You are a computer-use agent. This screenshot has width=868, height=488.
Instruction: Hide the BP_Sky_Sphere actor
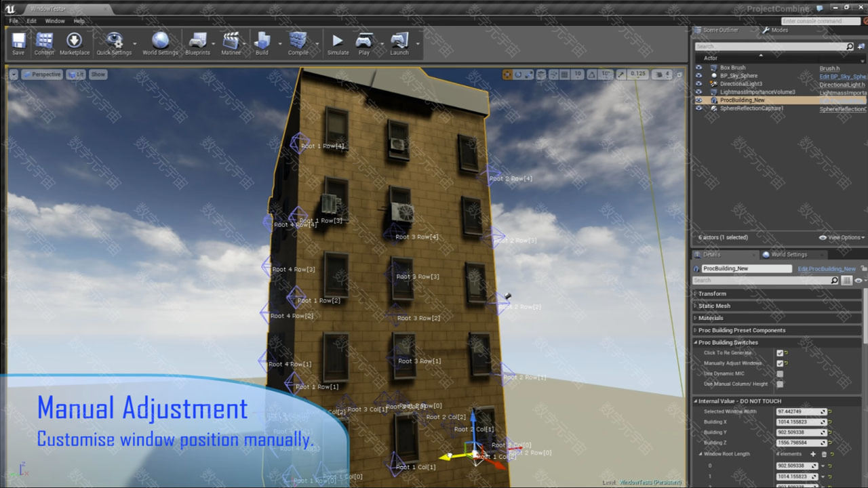pos(699,76)
